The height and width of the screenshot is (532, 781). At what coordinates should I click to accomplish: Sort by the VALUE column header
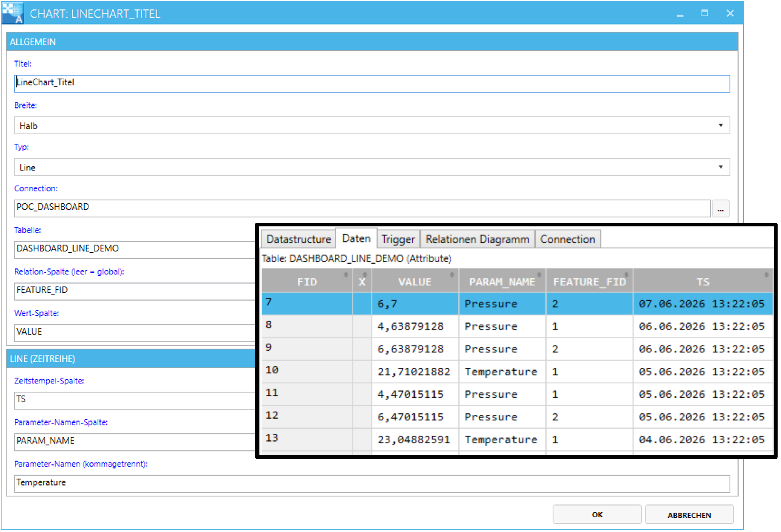coord(415,281)
